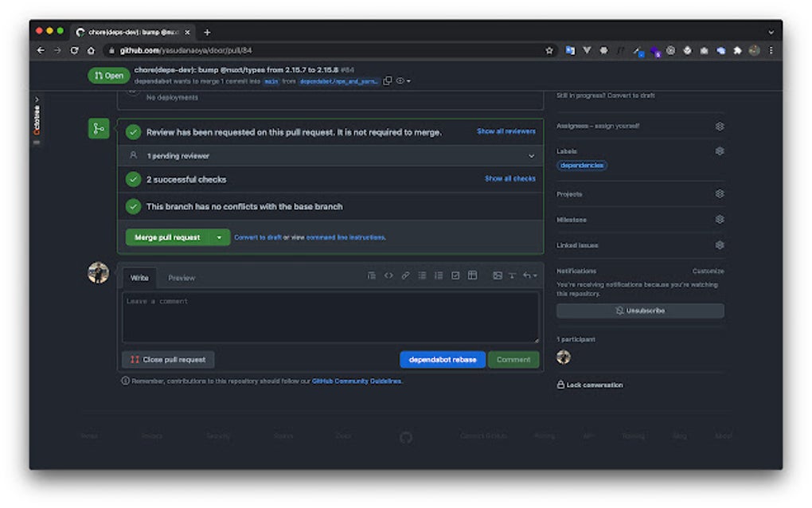The height and width of the screenshot is (508, 812).
Task: Add a task list checkbox item
Action: tap(455, 275)
